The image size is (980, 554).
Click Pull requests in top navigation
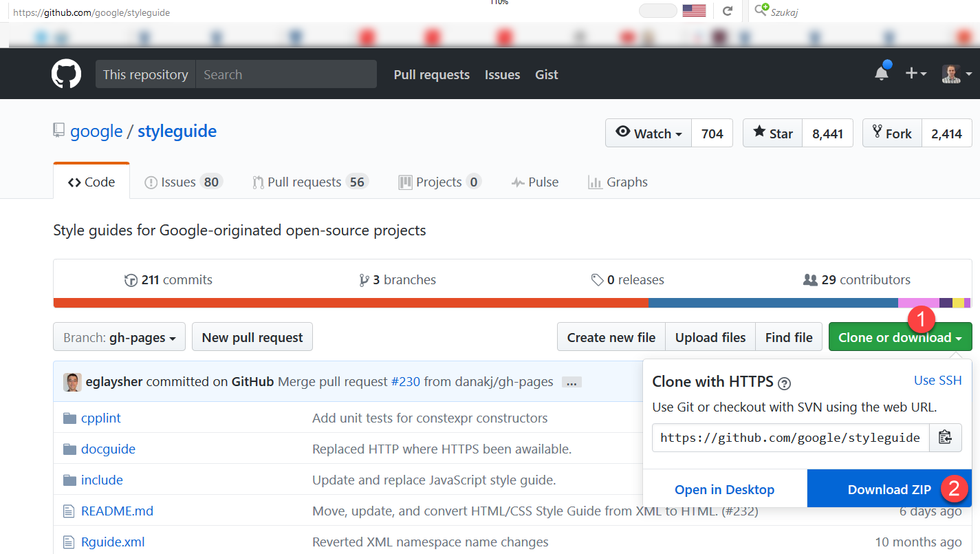click(432, 74)
